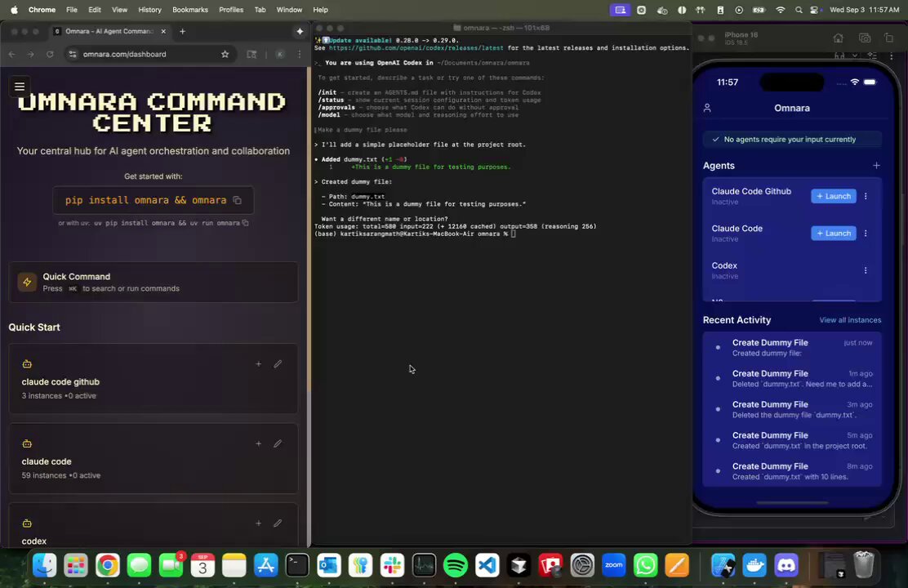Viewport: 908px width, 588px height.
Task: Open Create Dummy File activity from 5m ago
Action: pos(791,440)
